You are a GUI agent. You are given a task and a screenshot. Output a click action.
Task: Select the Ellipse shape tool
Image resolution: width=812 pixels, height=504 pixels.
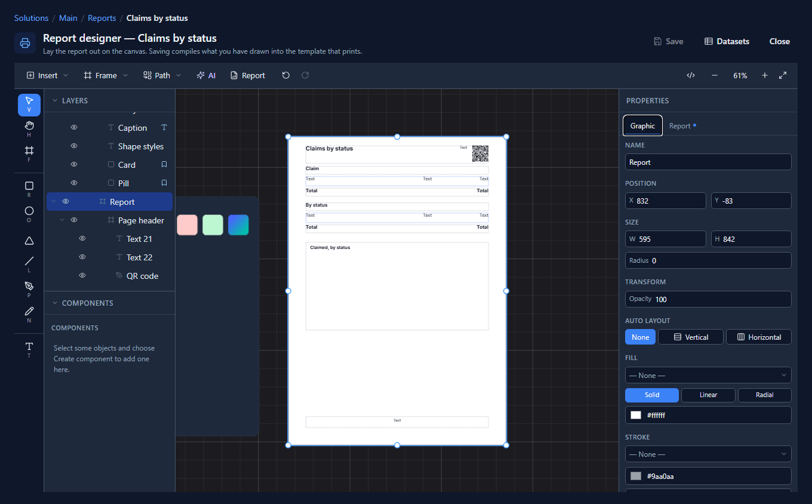tap(29, 214)
